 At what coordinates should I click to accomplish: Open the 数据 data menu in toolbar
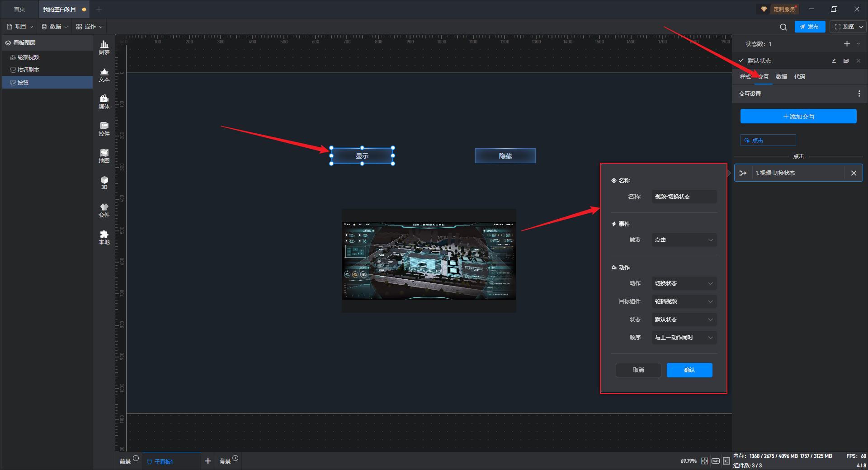[55, 27]
